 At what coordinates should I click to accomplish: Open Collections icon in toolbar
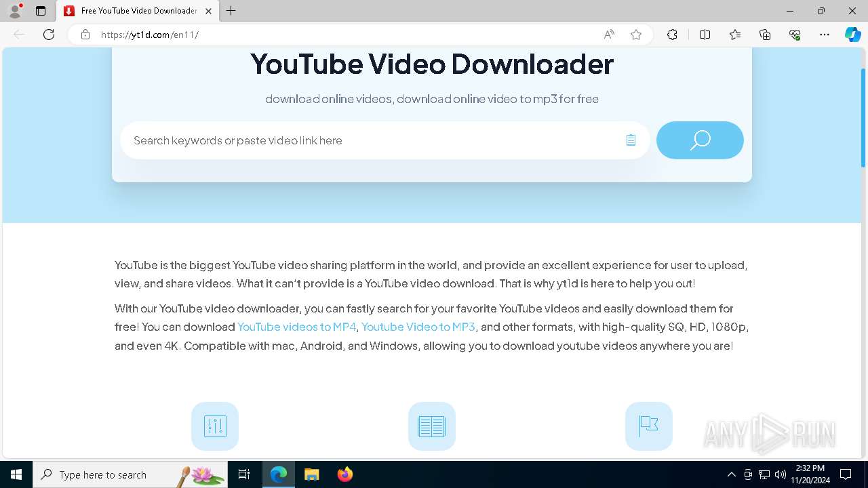point(765,35)
